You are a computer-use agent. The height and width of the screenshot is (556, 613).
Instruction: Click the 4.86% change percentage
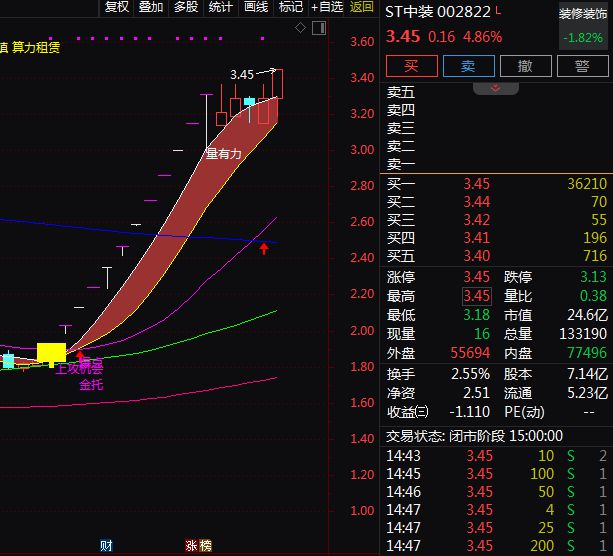click(x=482, y=37)
